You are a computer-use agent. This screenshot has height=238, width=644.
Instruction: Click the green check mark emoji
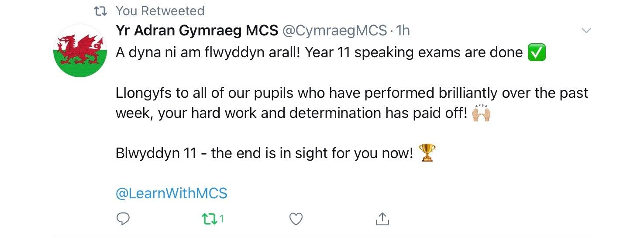tap(537, 53)
